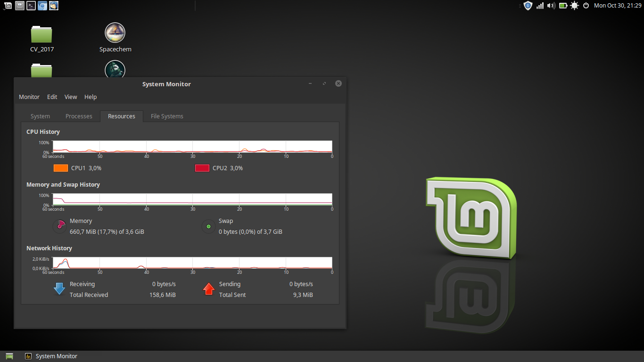The image size is (644, 362).
Task: Click '0 bytes (0,0%) of 3,7 GiB' text
Action: 250,231
